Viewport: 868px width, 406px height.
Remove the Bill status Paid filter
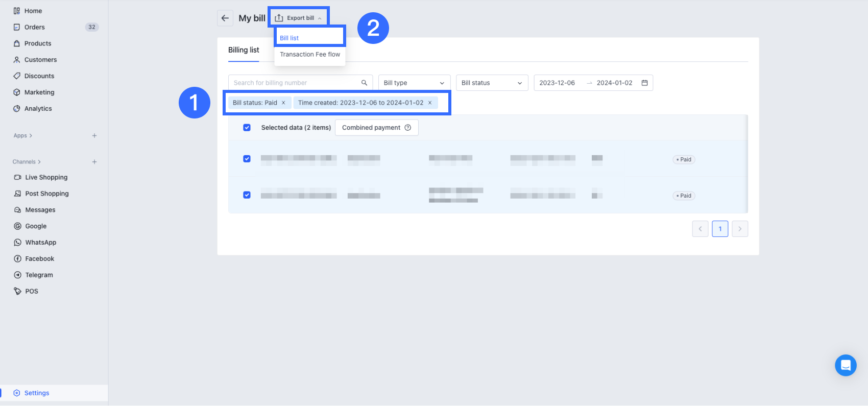click(283, 103)
